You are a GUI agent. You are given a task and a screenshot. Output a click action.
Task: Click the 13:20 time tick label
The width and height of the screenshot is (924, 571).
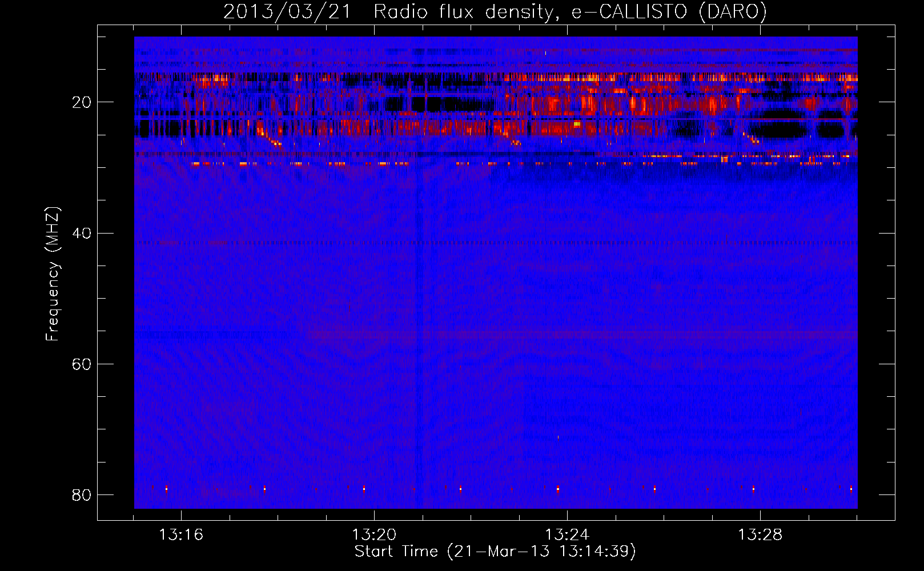374,534
